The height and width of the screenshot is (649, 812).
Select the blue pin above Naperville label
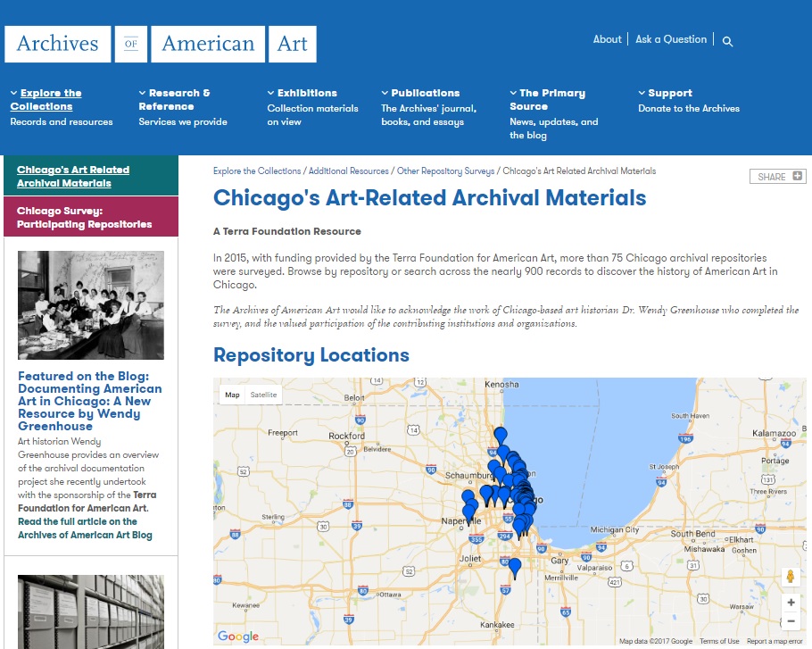pos(469,512)
